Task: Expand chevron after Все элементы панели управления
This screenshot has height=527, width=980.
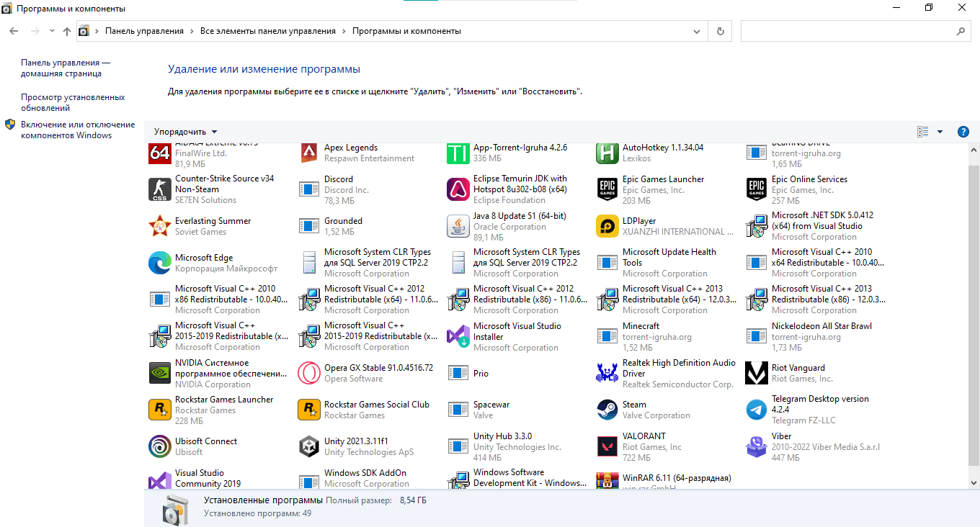Action: pyautogui.click(x=344, y=31)
